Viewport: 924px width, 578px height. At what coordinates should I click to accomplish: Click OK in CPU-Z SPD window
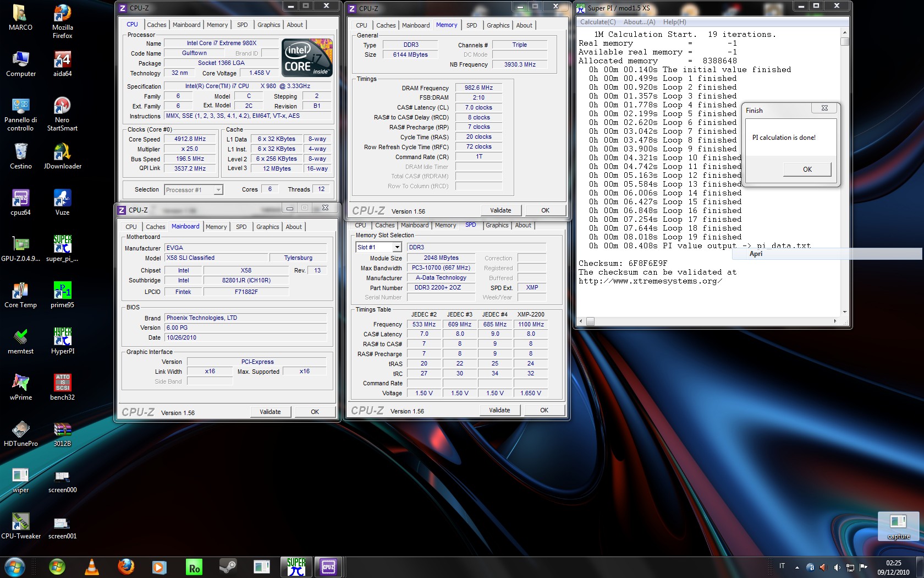(x=544, y=410)
